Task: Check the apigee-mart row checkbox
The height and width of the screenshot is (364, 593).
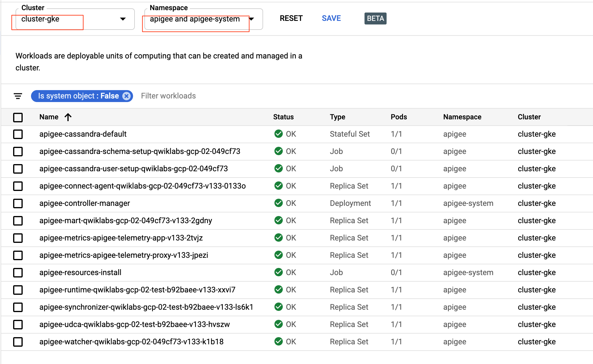Action: 18,221
